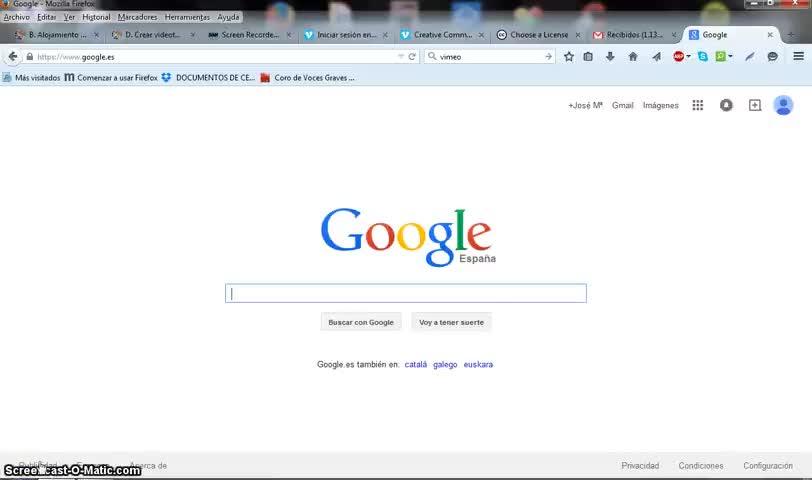Switch Google to galego
The height and width of the screenshot is (480, 812).
tap(445, 365)
